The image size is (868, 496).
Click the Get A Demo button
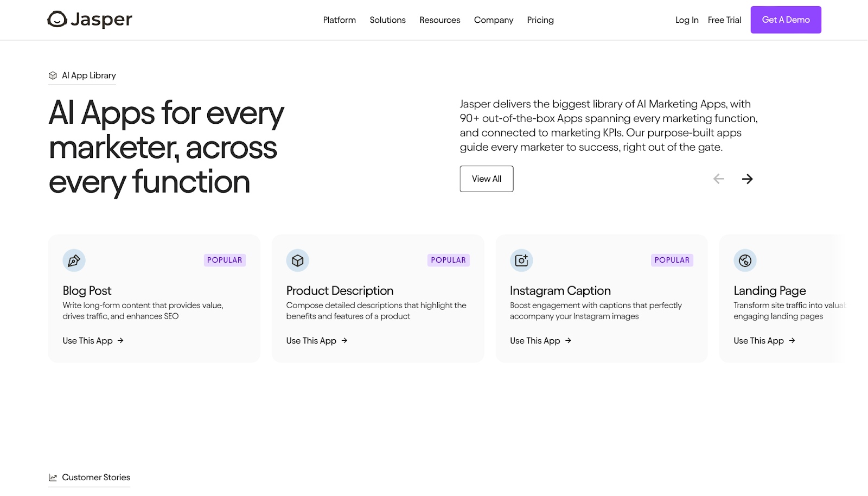(x=786, y=20)
